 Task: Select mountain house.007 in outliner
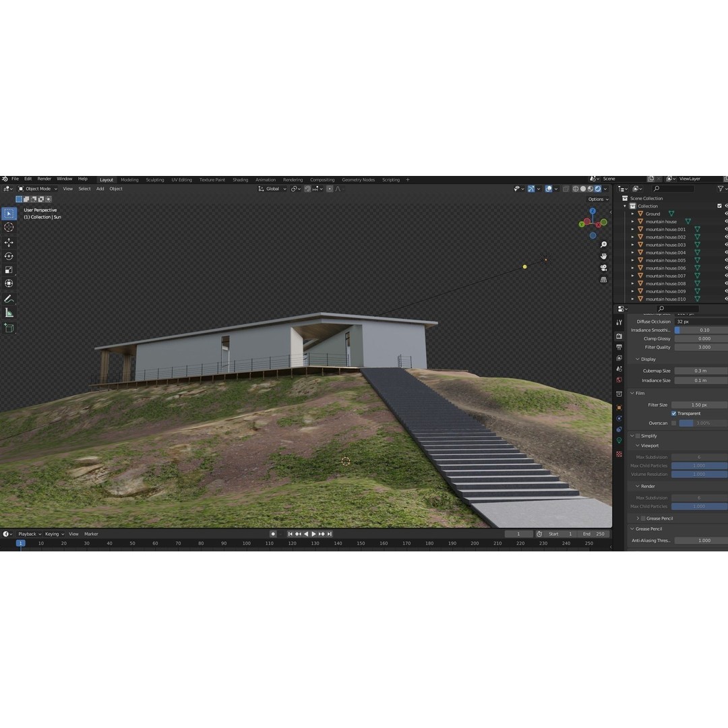pos(665,276)
